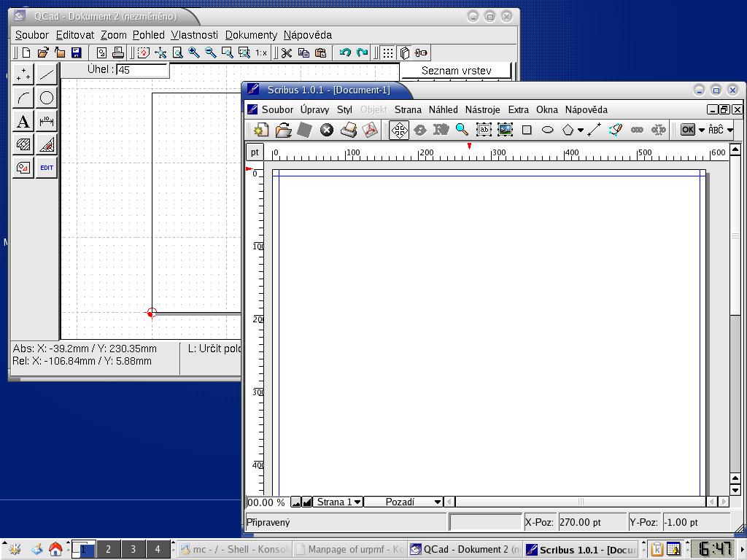Select the Insert text frame tool in Scribus
This screenshot has width=747, height=560.
[484, 130]
